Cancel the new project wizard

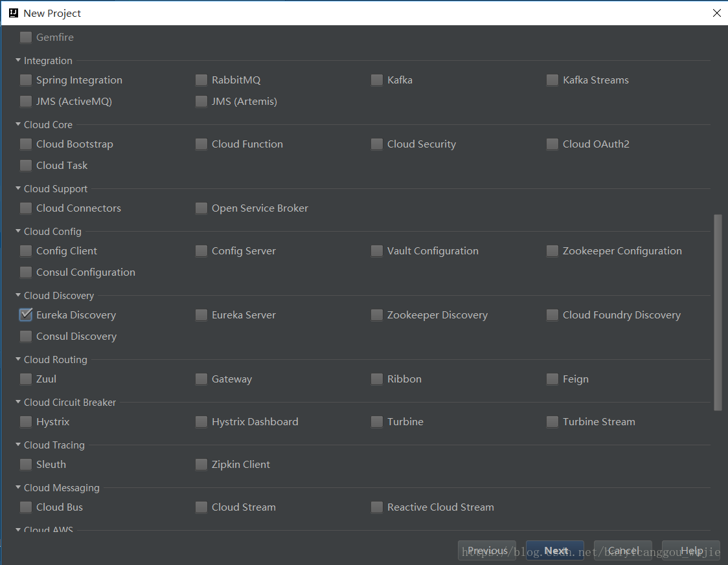623,551
